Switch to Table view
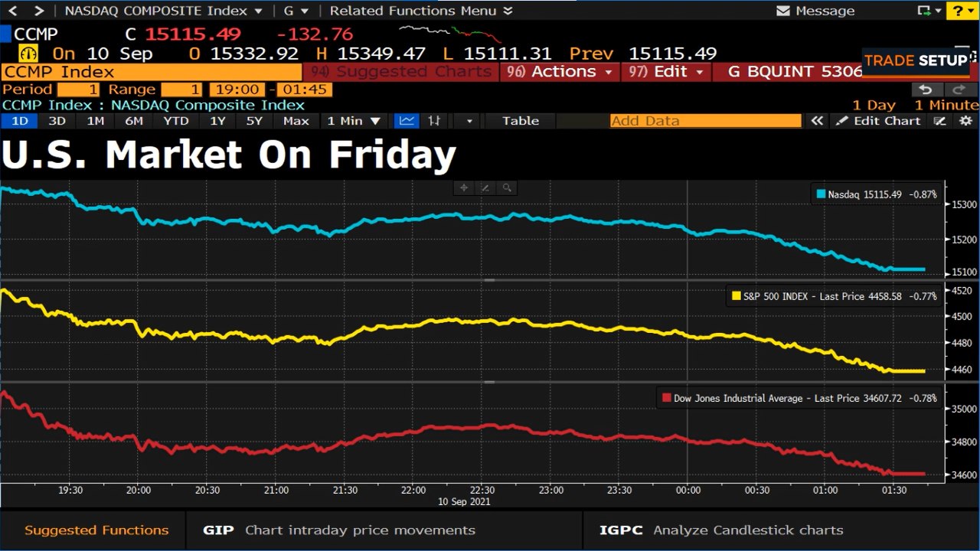The height and width of the screenshot is (551, 980). (x=521, y=121)
